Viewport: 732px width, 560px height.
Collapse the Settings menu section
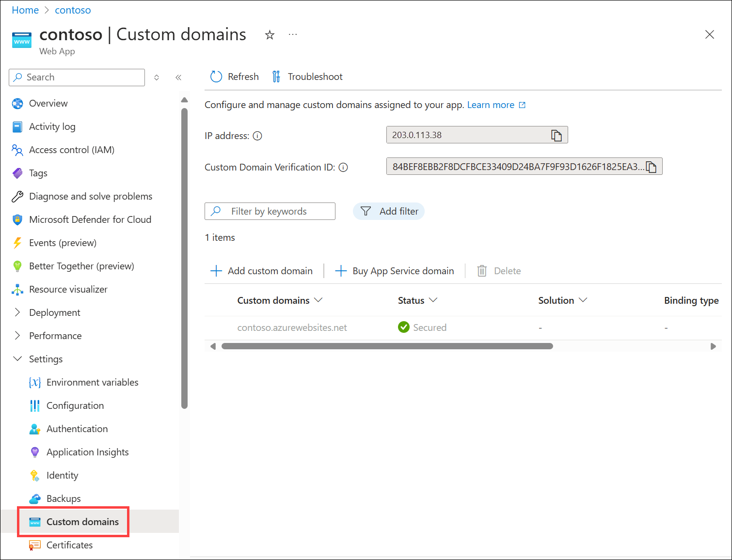click(18, 359)
